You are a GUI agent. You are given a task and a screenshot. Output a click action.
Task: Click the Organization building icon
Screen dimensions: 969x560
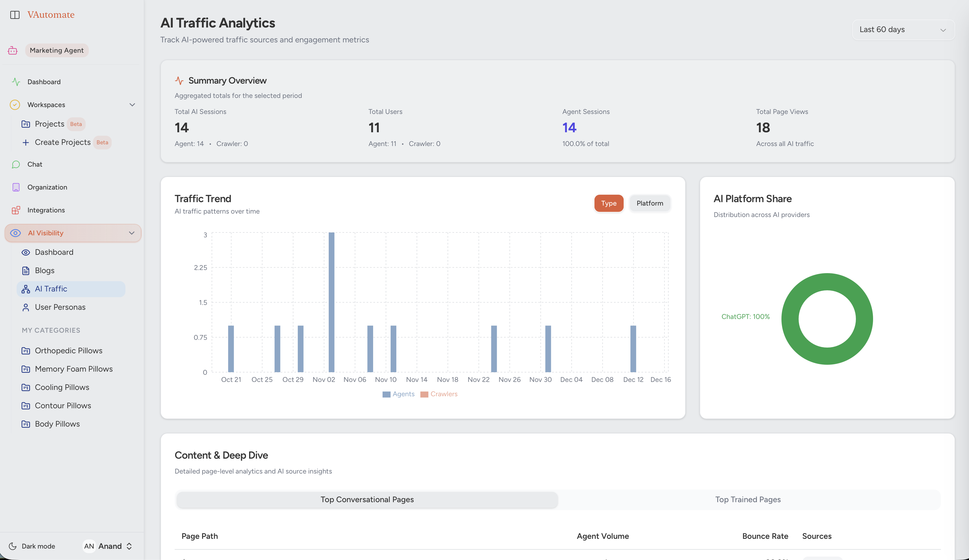[x=16, y=187]
